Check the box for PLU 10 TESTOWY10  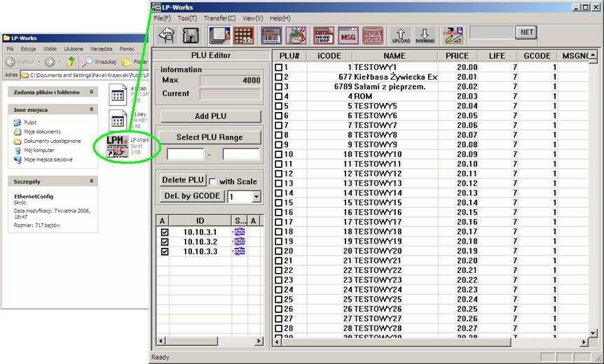(279, 154)
